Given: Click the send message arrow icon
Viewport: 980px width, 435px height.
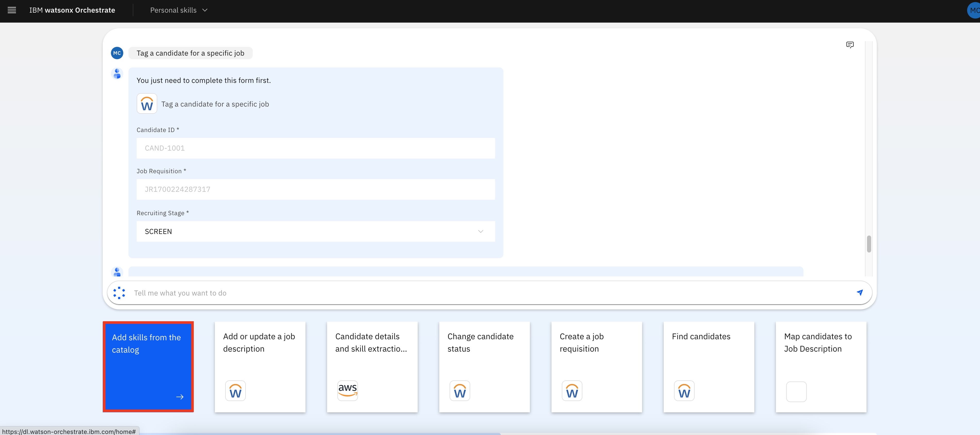Looking at the screenshot, I should 859,292.
